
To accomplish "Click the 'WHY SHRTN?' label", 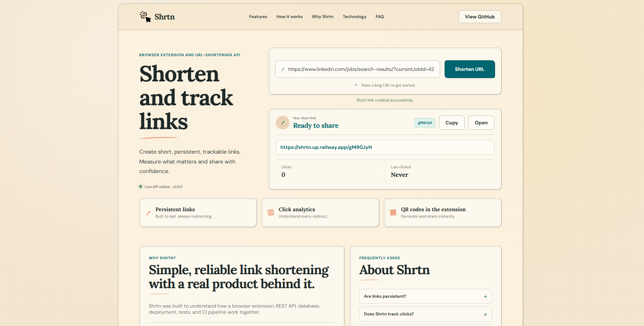I will tap(162, 258).
